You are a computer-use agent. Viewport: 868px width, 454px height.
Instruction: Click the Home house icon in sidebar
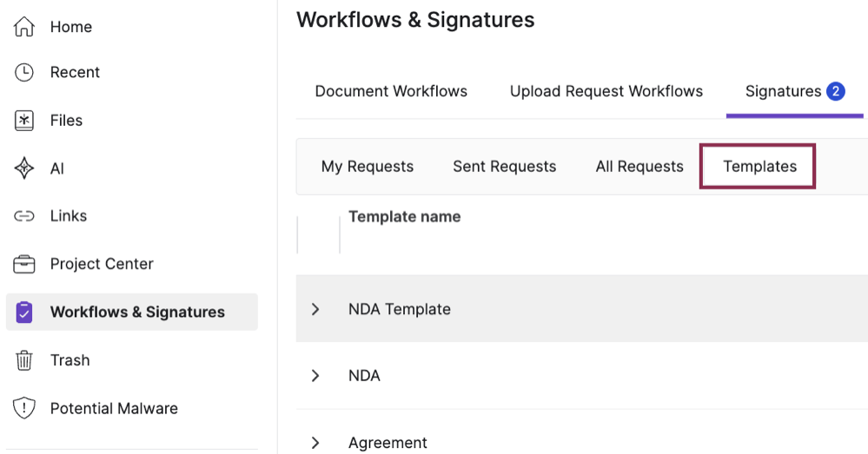tap(24, 27)
